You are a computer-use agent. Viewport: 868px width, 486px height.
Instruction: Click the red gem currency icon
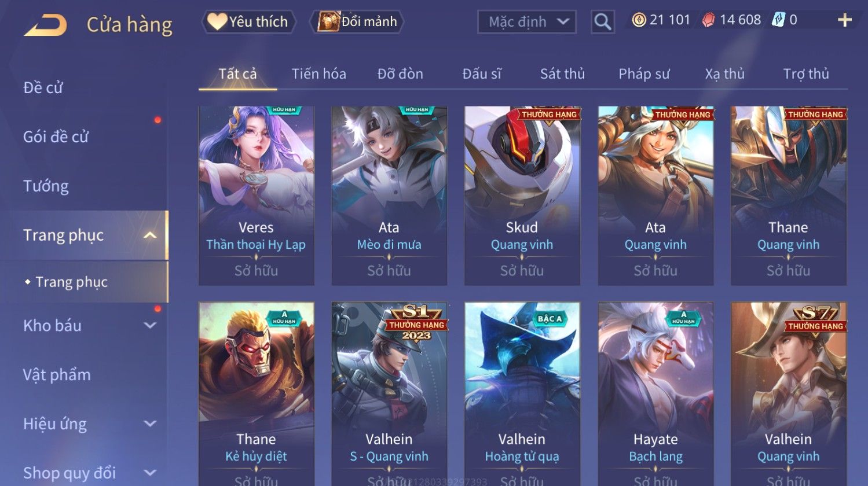(x=708, y=20)
